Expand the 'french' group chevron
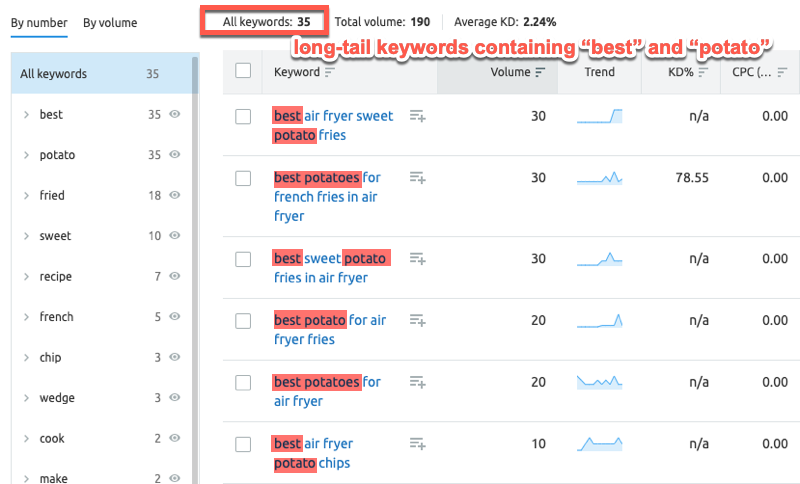The height and width of the screenshot is (484, 800). (x=26, y=317)
